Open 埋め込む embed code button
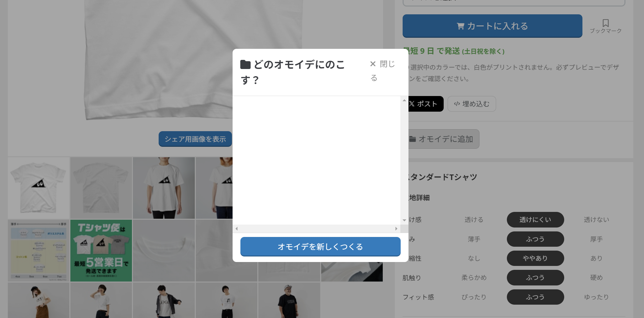 point(471,104)
